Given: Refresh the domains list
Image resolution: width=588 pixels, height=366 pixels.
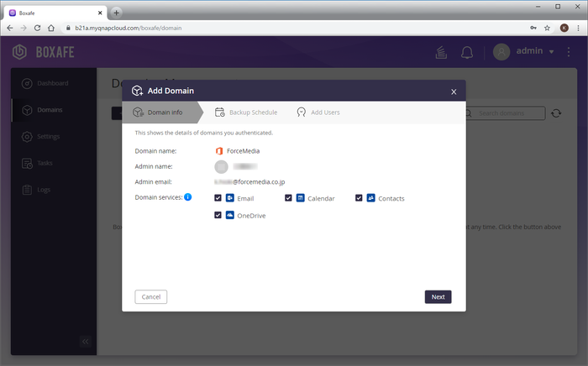Looking at the screenshot, I should 556,113.
